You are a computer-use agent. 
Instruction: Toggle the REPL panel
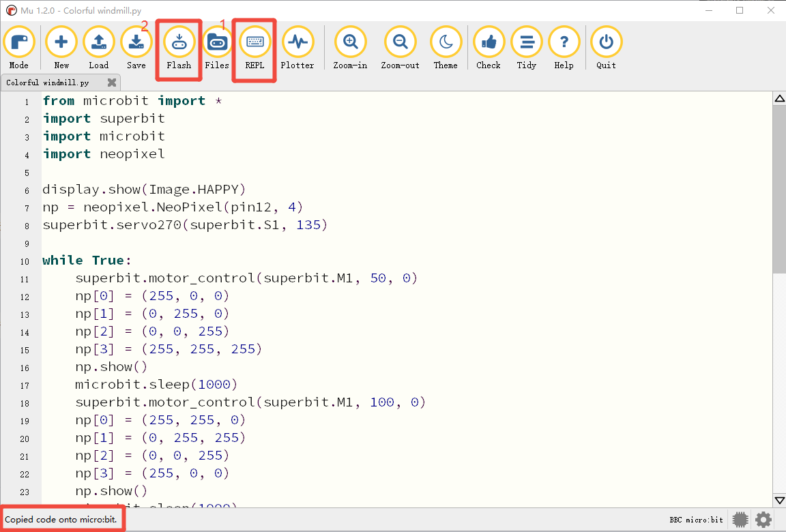[254, 48]
